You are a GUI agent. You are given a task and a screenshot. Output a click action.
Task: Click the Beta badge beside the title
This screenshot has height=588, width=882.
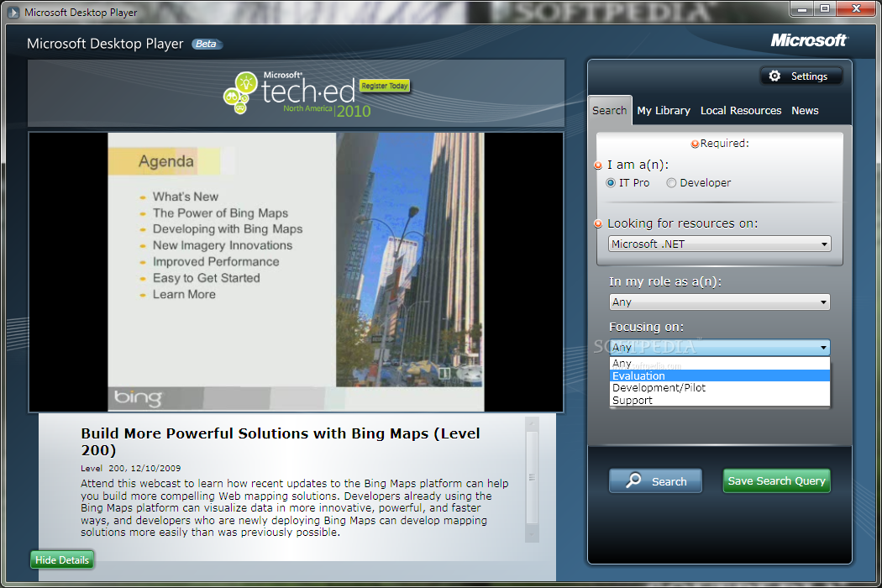click(207, 44)
